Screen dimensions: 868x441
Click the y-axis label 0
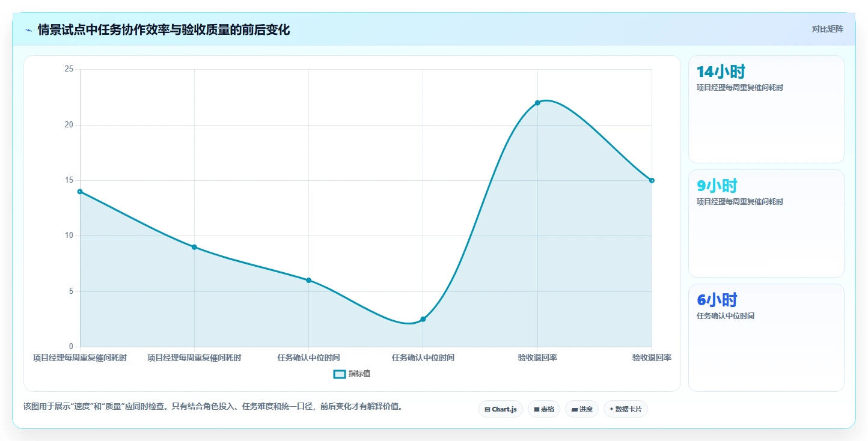(x=71, y=347)
